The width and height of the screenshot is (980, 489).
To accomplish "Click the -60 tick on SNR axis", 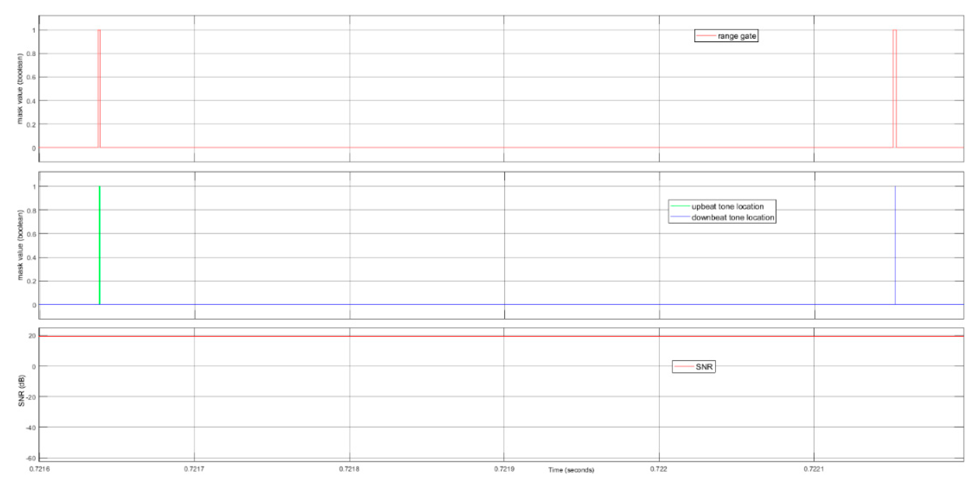I will coord(31,458).
